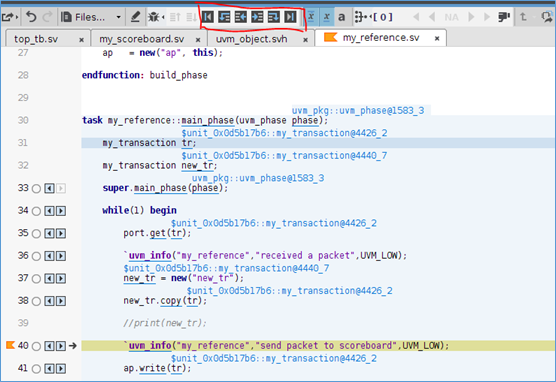Click the orange bookmark flag at line 40
The image size is (556, 382).
10,345
